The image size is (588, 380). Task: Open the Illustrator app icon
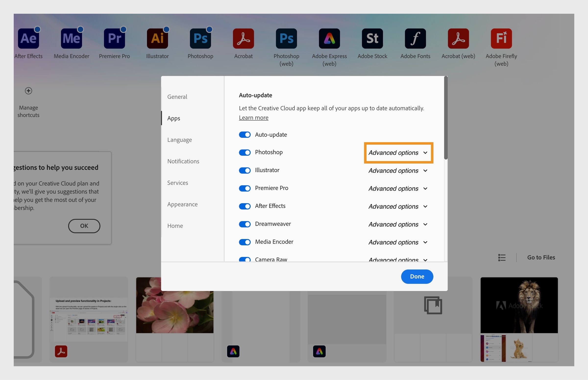157,38
